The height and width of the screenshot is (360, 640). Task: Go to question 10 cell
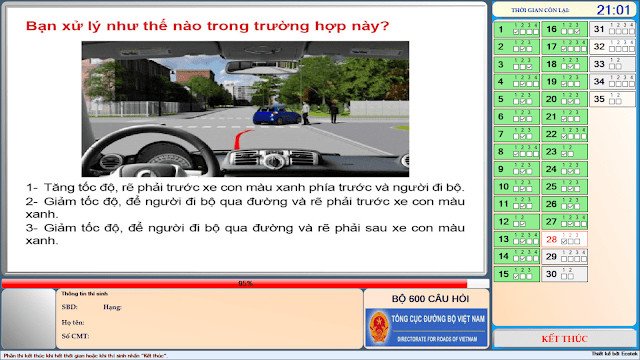pyautogui.click(x=517, y=187)
